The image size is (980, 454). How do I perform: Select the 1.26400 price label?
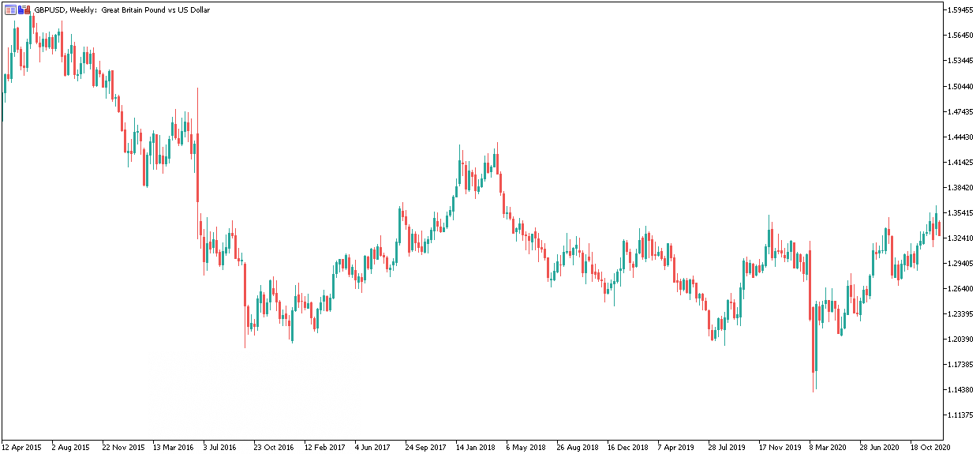[x=961, y=288]
